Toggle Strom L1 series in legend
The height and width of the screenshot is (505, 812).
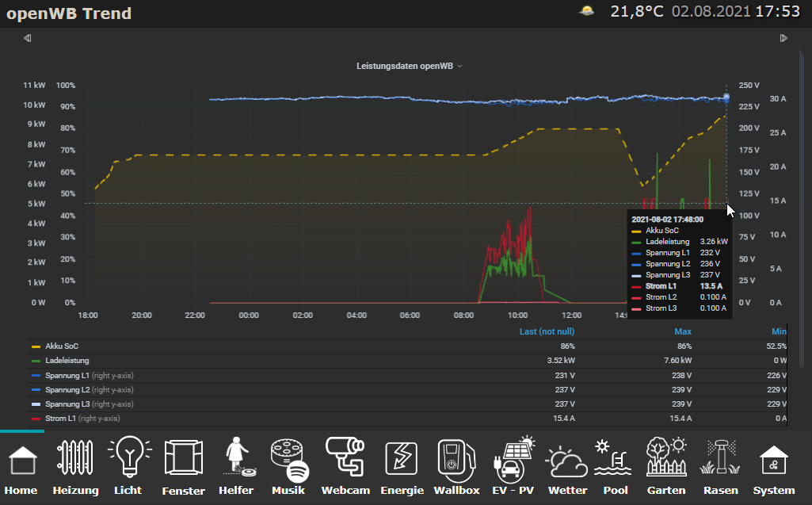point(62,418)
